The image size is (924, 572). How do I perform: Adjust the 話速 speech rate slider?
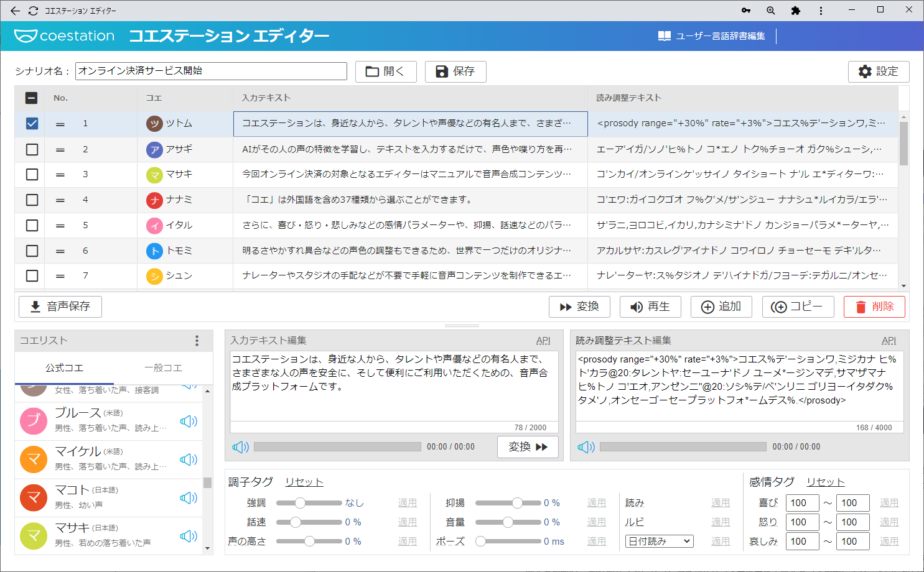309,522
